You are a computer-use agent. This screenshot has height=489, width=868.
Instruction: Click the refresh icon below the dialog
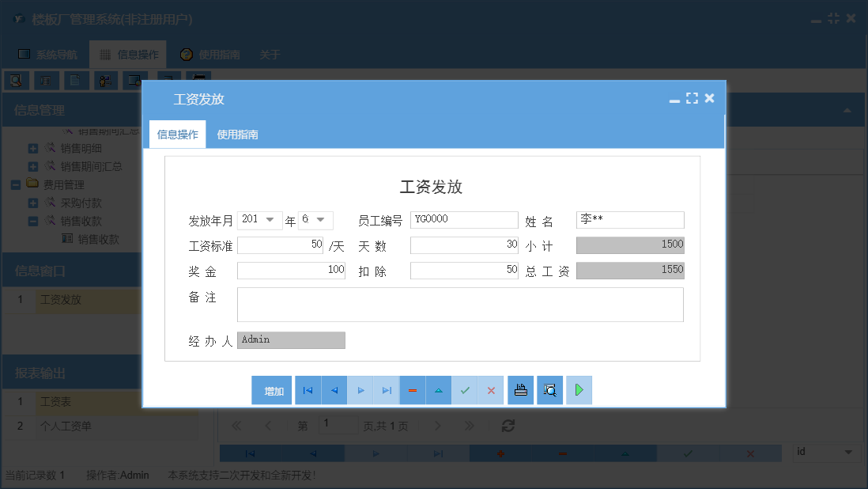(508, 426)
